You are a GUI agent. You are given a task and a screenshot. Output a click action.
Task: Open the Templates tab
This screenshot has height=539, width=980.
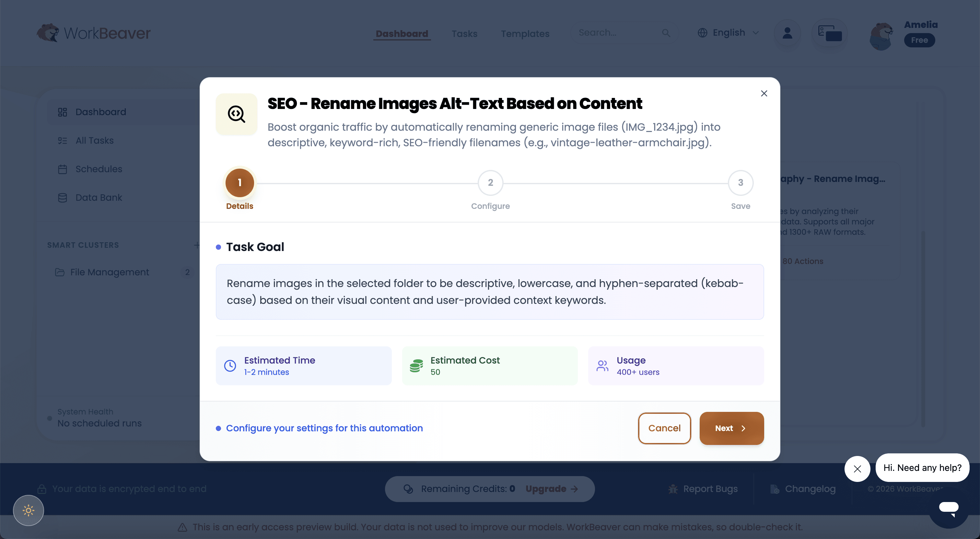pos(525,33)
